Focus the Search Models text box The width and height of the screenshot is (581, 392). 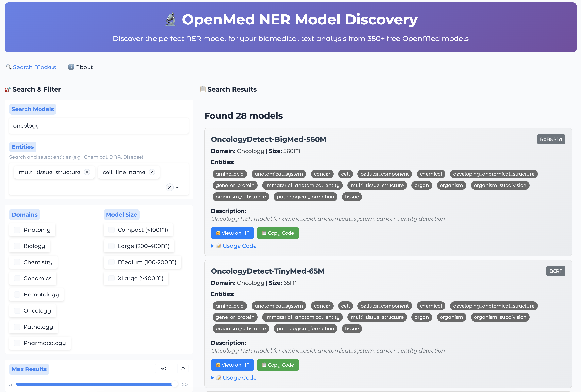[x=99, y=126]
